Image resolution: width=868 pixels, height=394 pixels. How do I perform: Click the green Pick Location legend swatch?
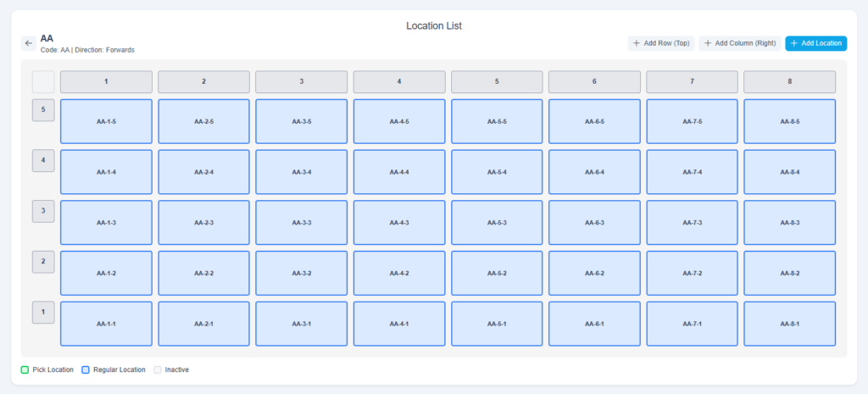(x=25, y=369)
